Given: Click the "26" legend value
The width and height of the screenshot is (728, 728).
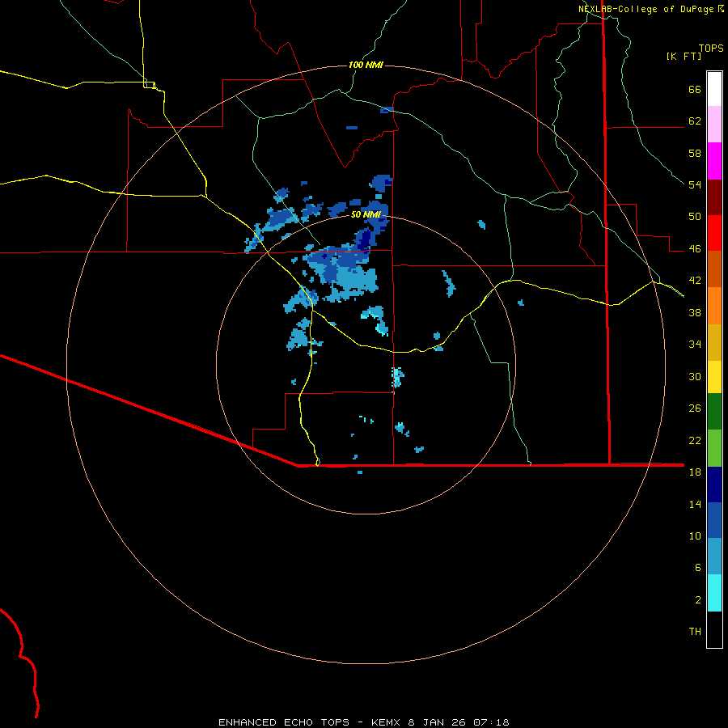Looking at the screenshot, I should [695, 408].
